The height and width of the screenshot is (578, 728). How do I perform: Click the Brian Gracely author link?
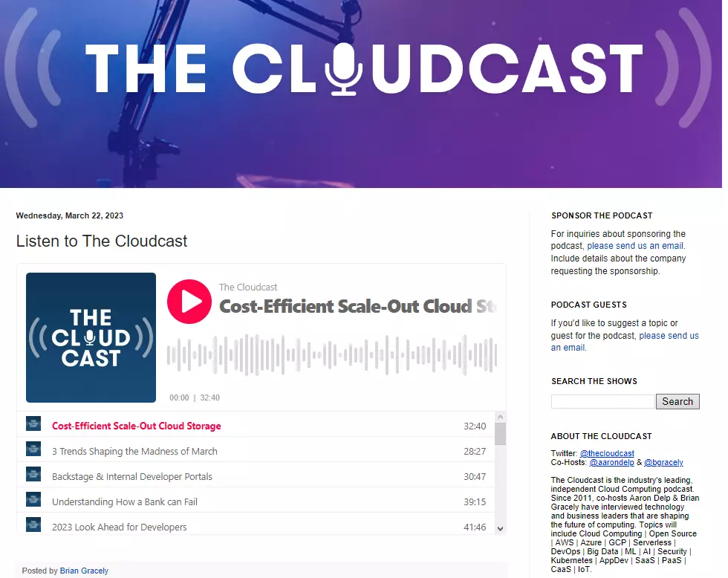point(84,571)
